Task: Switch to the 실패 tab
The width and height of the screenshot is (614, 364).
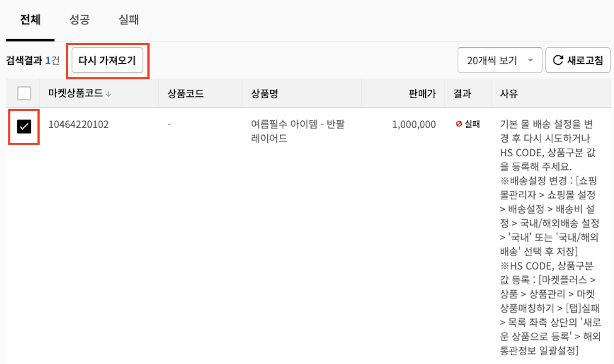Action: tap(128, 20)
